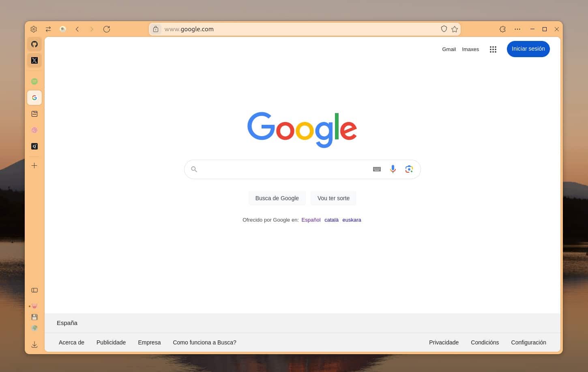Switch to the window-with-dots icon tab in the sidebar

point(34,114)
